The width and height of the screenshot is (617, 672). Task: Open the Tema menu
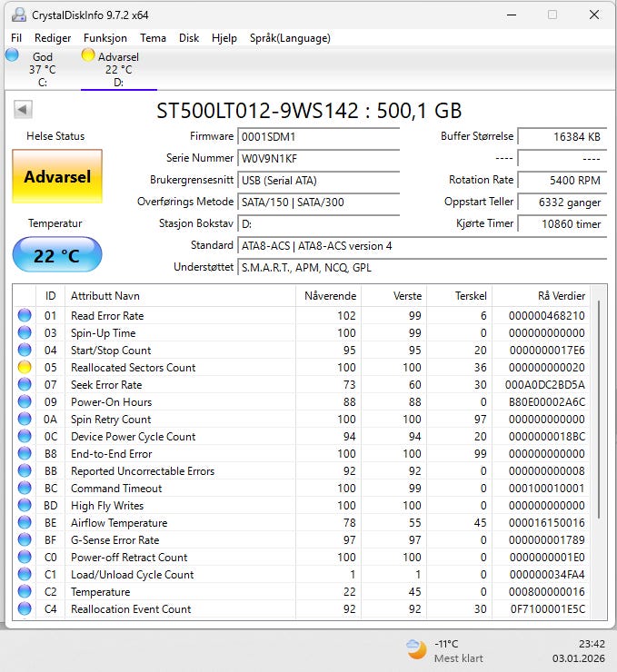[153, 38]
